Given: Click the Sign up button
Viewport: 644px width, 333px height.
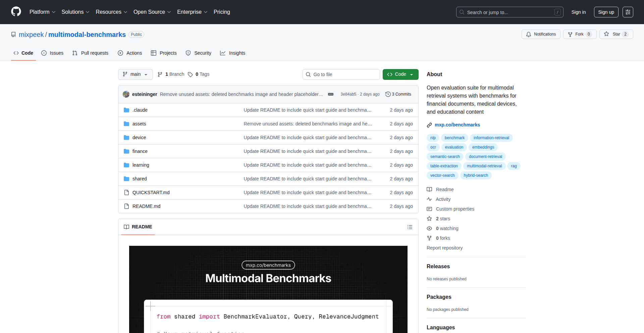Looking at the screenshot, I should 606,12.
